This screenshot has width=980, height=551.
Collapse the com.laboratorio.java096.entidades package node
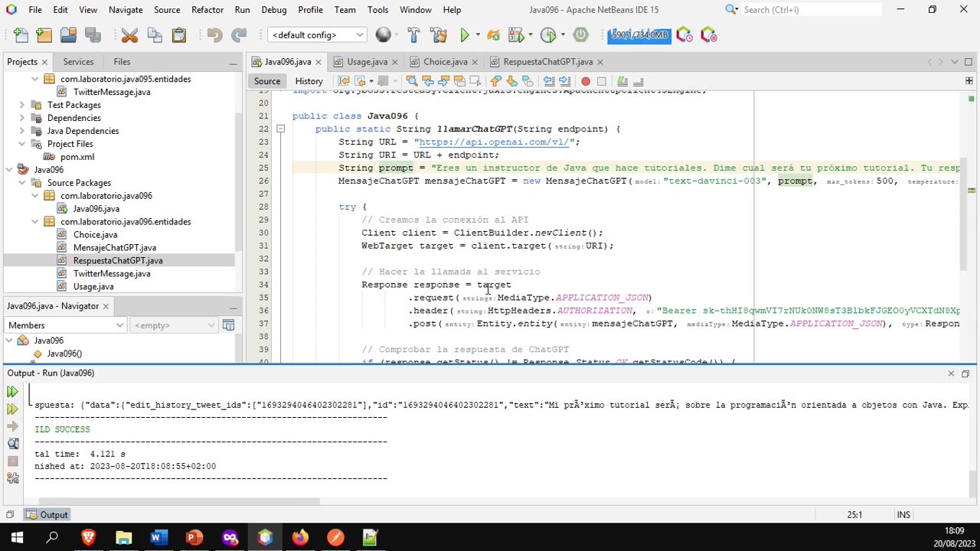click(35, 222)
